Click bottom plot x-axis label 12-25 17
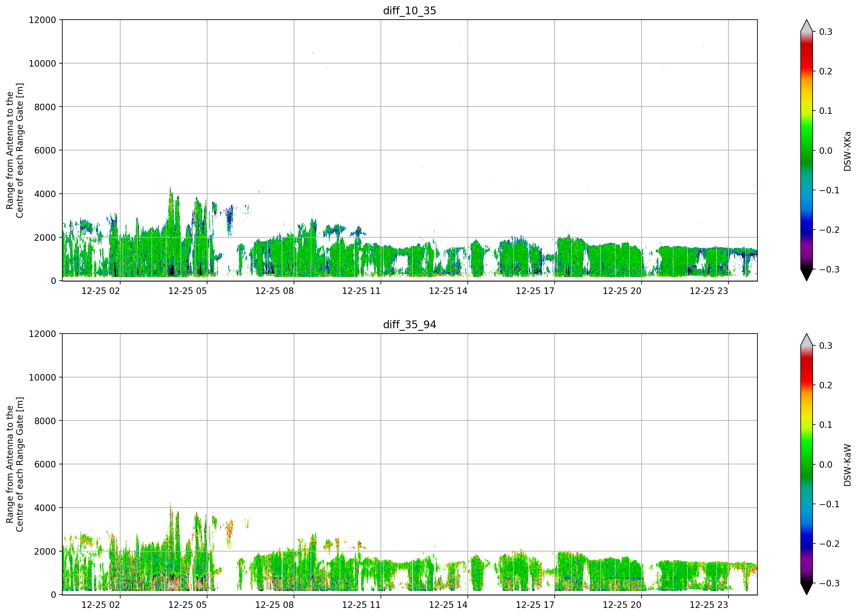Viewport: 858px width, 616px height. [535, 605]
